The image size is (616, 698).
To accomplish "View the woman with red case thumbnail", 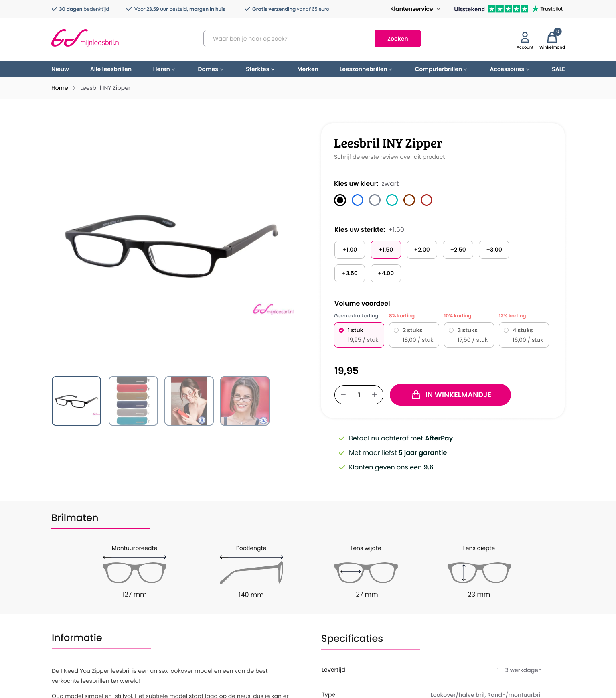I will pos(189,401).
